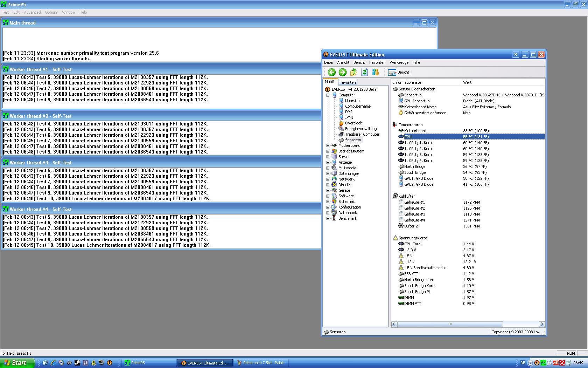
Task: Click the horizontal scrollbar left arrow in EVEREST
Action: click(394, 324)
